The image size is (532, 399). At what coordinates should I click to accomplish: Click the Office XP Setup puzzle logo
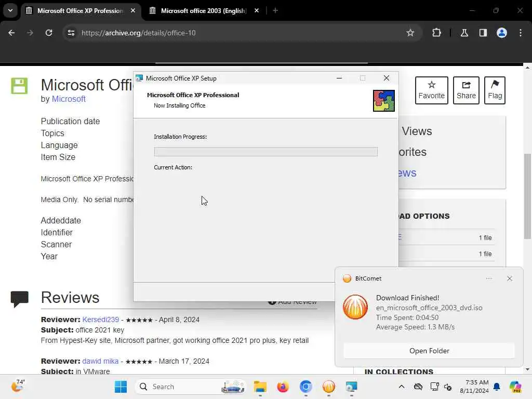(384, 101)
